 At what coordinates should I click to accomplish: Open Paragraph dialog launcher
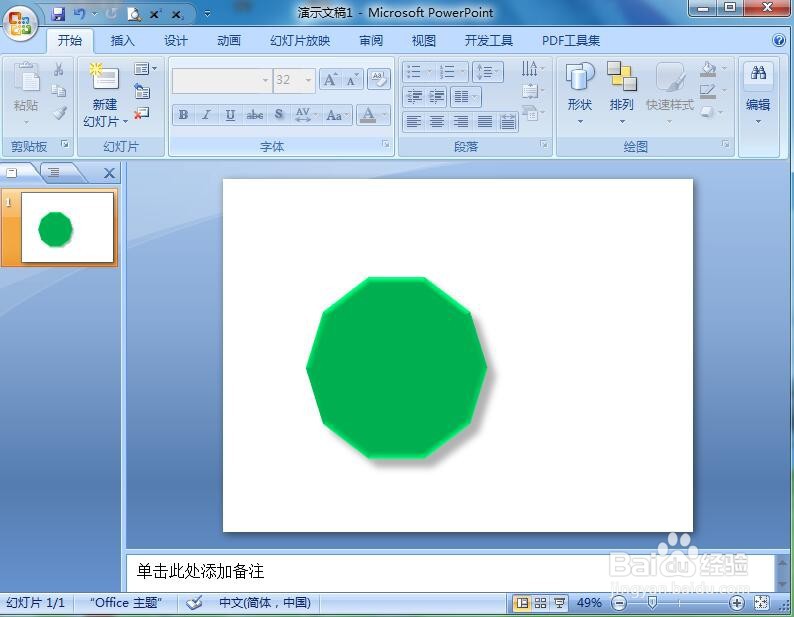coord(544,145)
